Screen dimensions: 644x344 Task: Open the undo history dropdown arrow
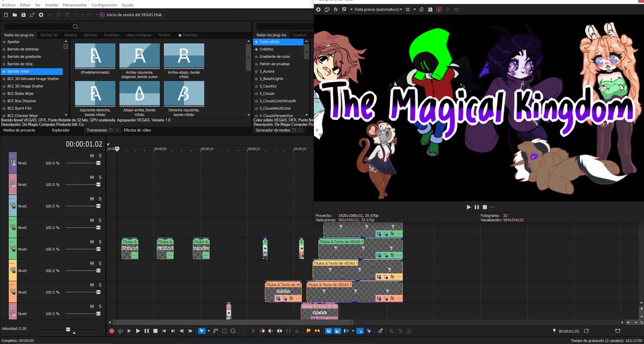(x=83, y=15)
